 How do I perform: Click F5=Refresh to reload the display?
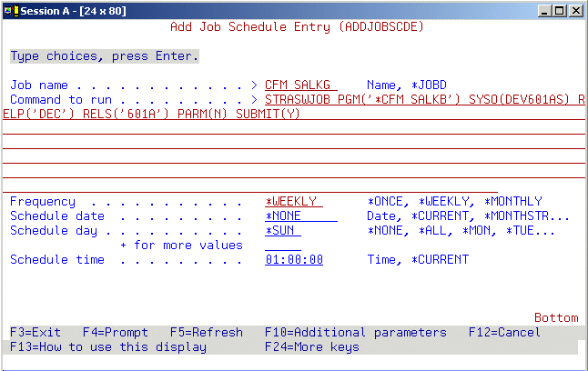click(191, 332)
